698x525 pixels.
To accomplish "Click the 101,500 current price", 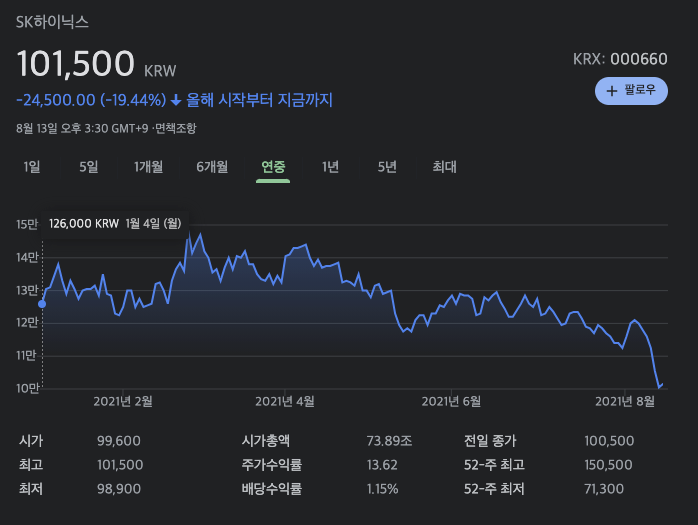I will [x=75, y=63].
